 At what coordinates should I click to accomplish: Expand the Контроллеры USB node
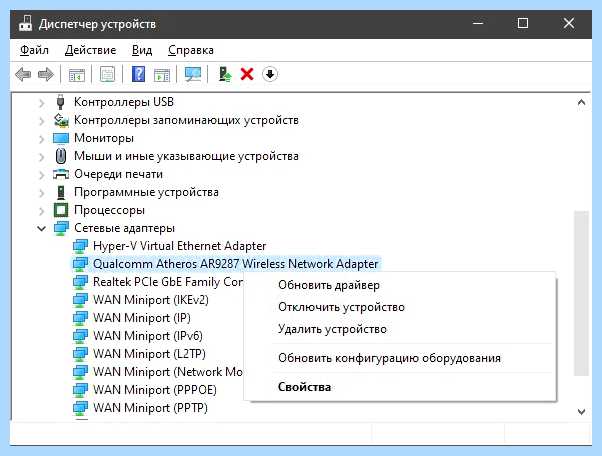coord(41,102)
